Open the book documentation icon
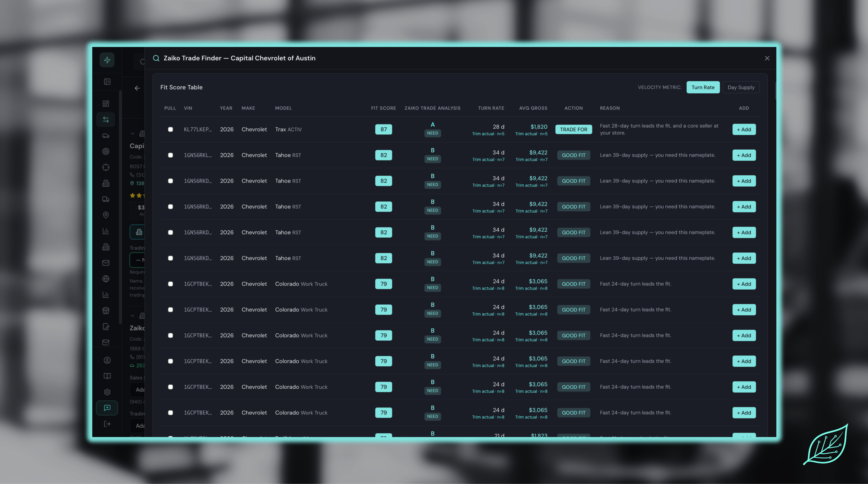Viewport: 868px width, 484px height. (x=107, y=376)
